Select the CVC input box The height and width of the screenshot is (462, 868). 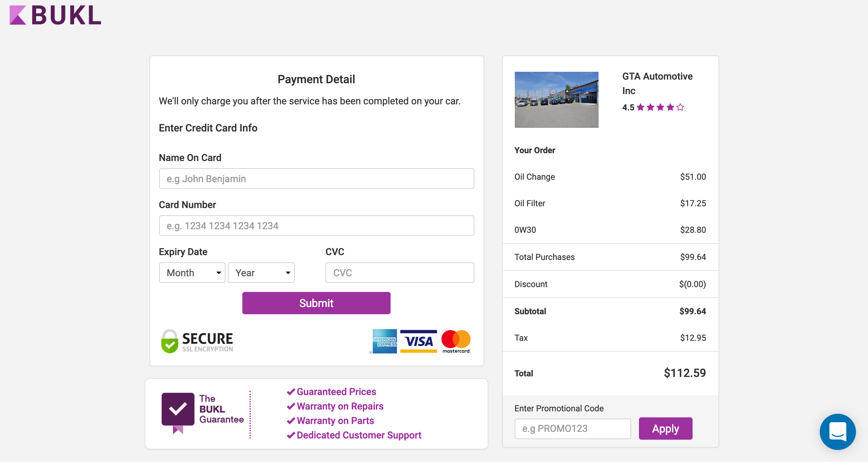[399, 273]
